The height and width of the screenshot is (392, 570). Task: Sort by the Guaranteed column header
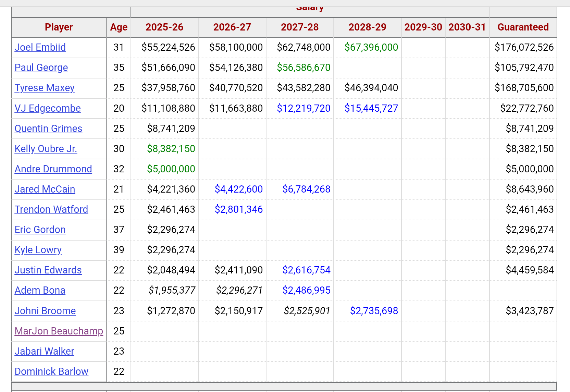[x=523, y=27]
